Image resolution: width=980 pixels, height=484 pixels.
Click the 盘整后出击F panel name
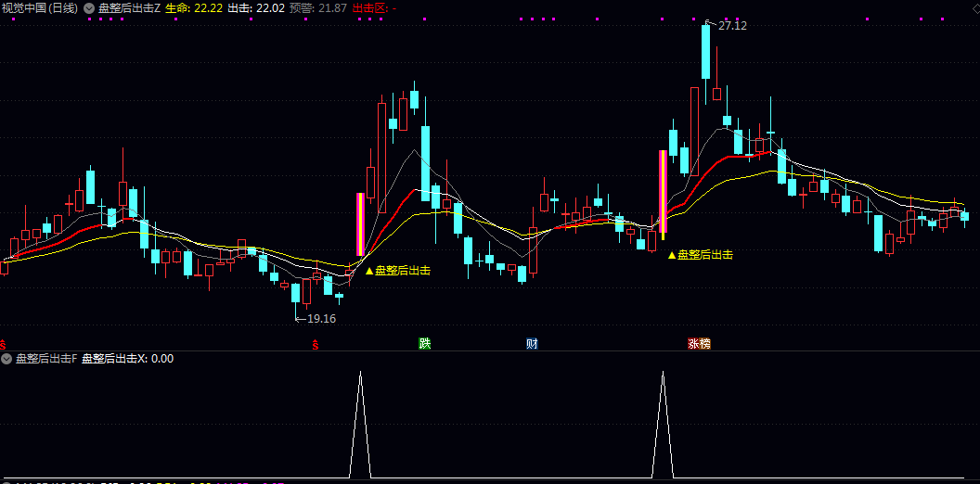coord(46,359)
